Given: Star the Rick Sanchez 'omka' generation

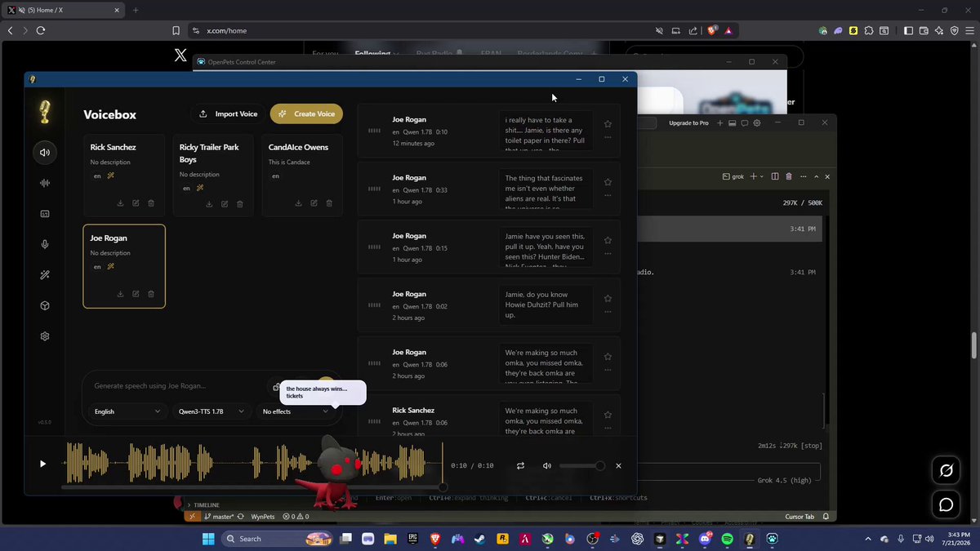Looking at the screenshot, I should [608, 415].
